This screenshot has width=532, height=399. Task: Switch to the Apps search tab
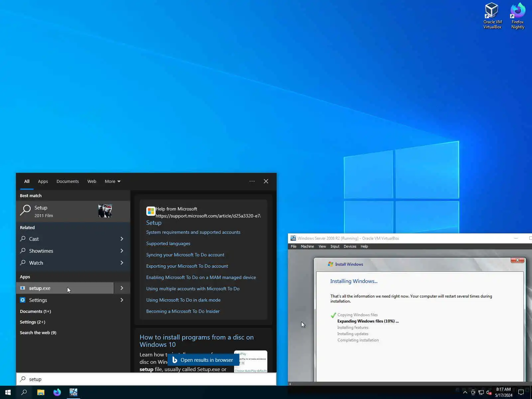coord(43,181)
